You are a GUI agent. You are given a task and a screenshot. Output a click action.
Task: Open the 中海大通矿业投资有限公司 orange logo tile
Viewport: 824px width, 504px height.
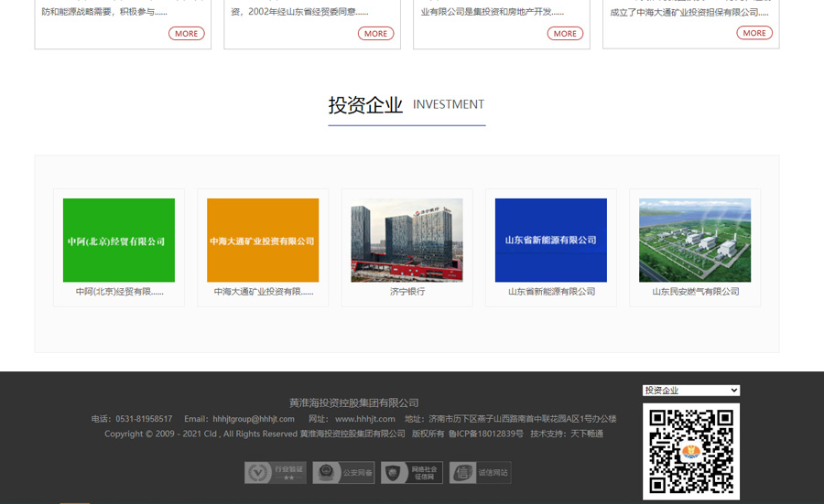point(263,241)
